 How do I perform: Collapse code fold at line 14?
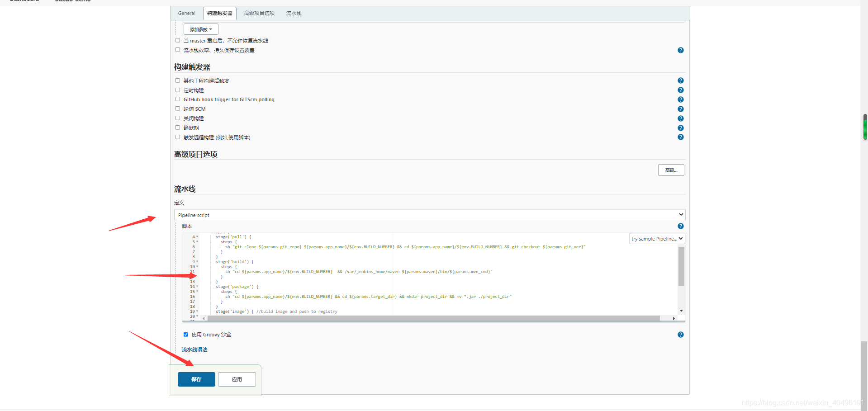tap(197, 287)
